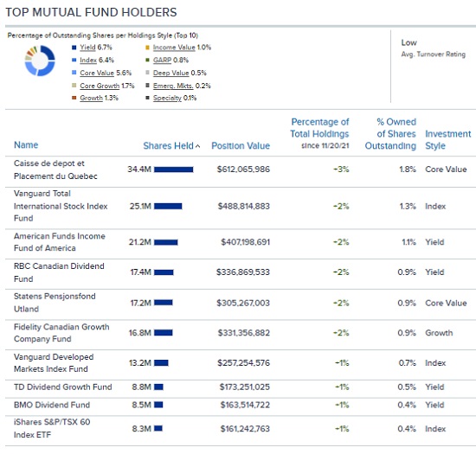Click position value $331,356,882
The height and width of the screenshot is (454, 476).
pyautogui.click(x=244, y=333)
